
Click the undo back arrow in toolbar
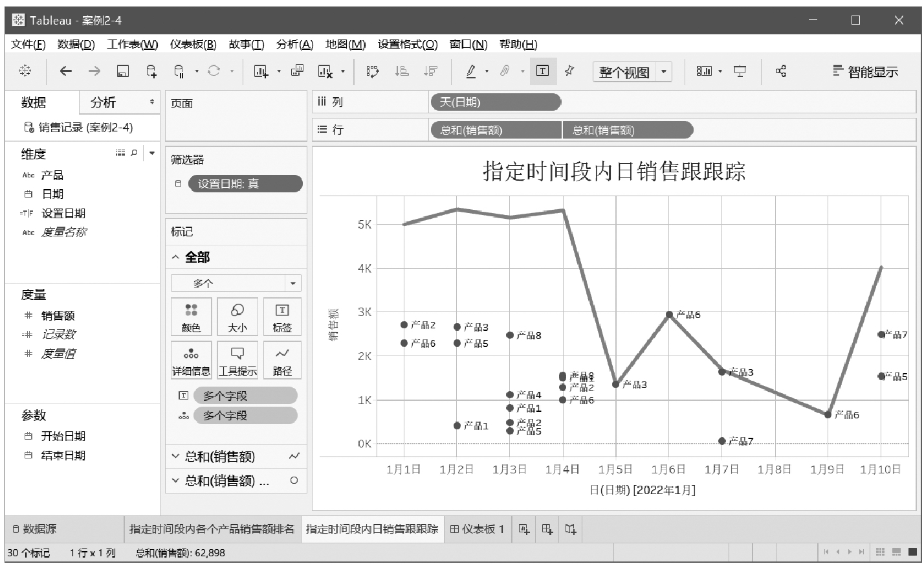(x=65, y=71)
